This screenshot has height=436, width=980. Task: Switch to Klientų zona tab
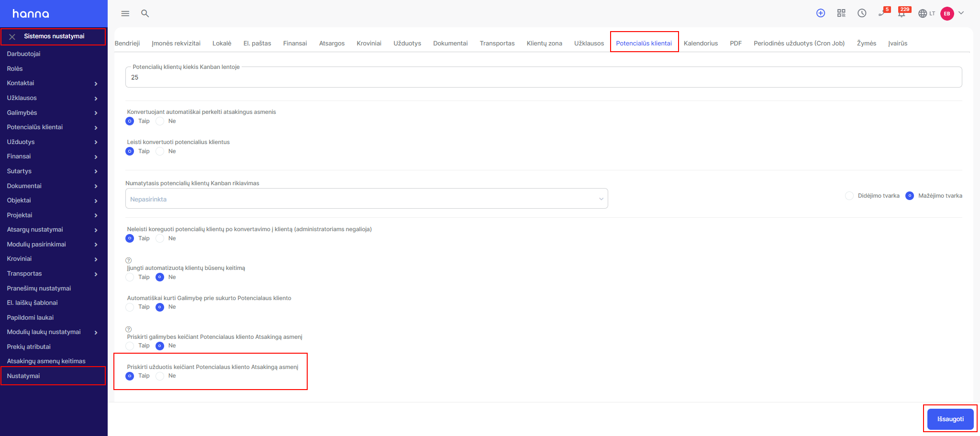pyautogui.click(x=545, y=43)
